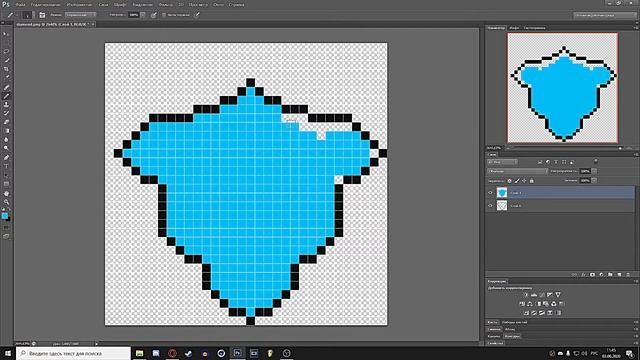Add Levels adjustment

(534, 295)
